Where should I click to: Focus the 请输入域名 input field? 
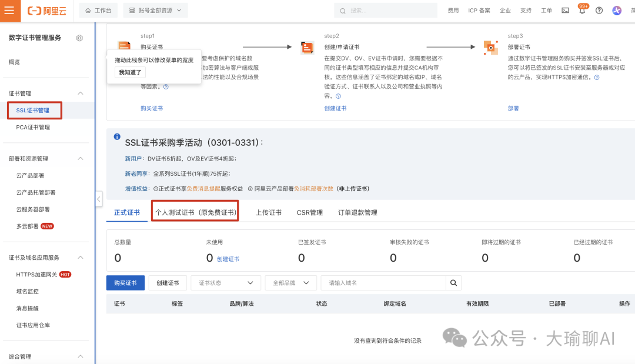[x=383, y=283]
